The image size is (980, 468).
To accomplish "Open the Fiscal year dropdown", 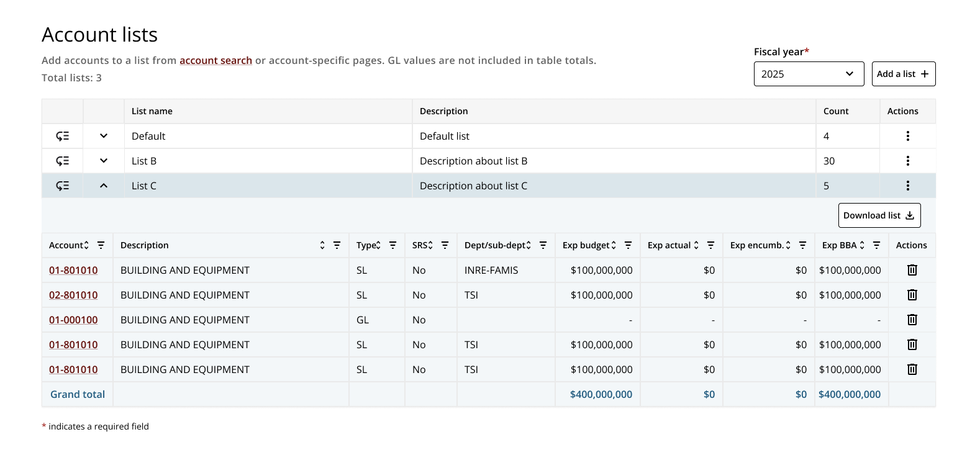I will coord(809,74).
